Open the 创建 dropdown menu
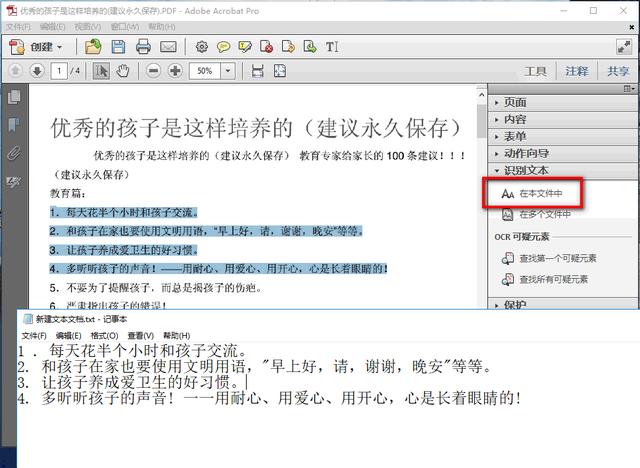The height and width of the screenshot is (468, 640). pyautogui.click(x=46, y=47)
